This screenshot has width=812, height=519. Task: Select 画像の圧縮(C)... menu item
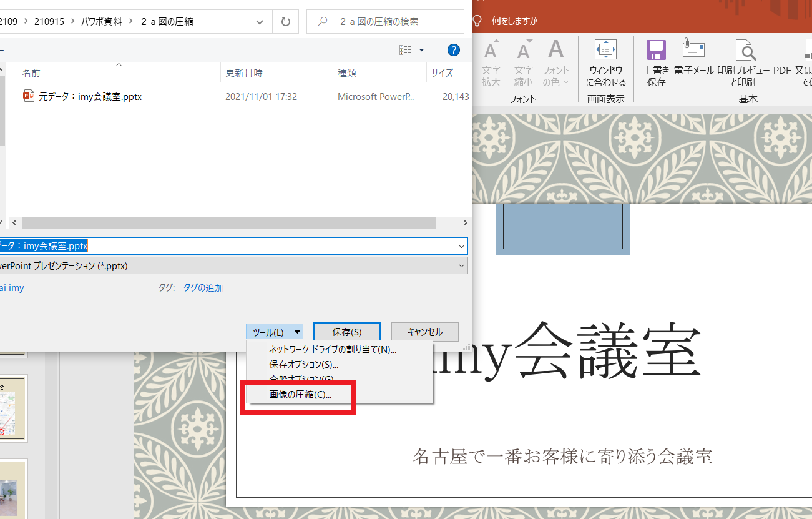coord(300,395)
